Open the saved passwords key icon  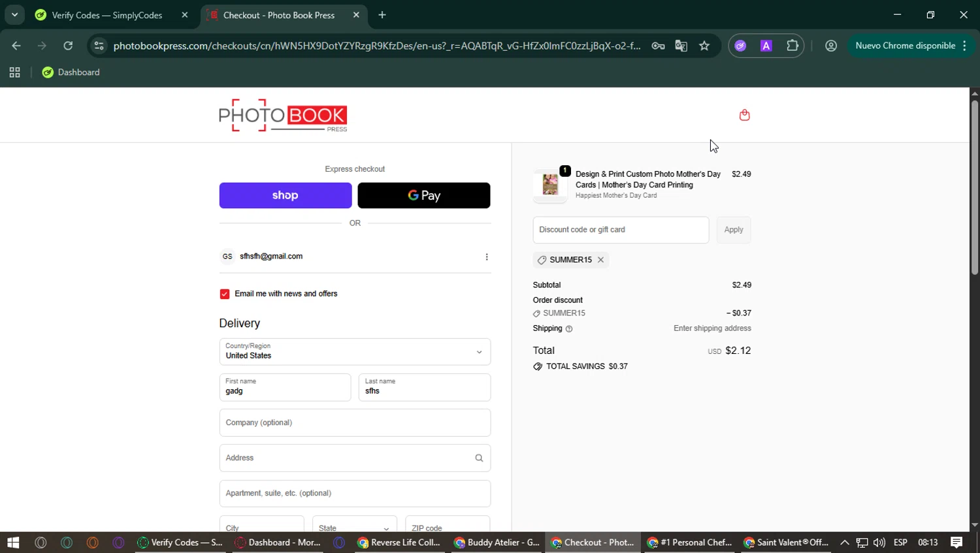coord(658,46)
